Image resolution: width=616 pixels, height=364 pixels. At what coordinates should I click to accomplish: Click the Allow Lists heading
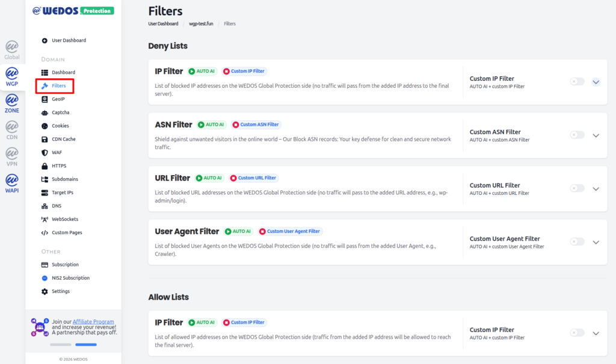[x=168, y=297]
